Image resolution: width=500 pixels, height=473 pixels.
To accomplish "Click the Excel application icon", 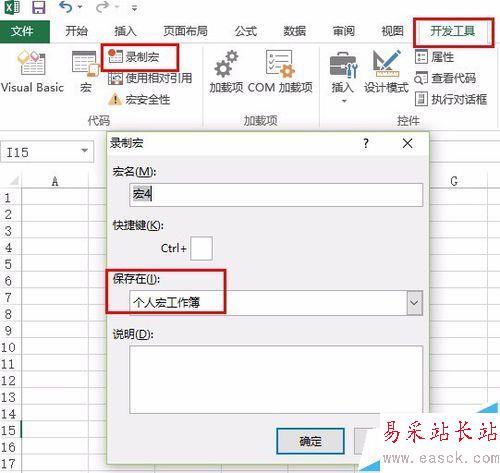I will [12, 7].
